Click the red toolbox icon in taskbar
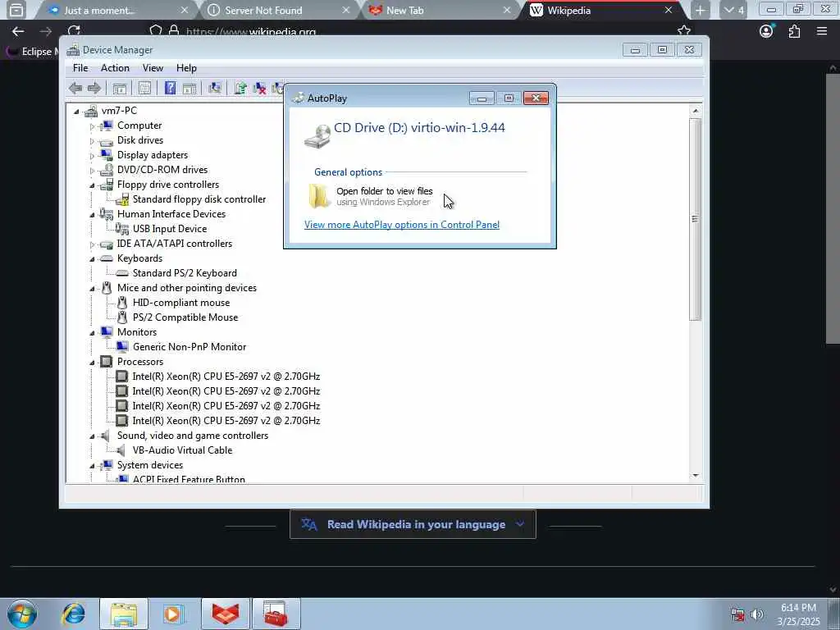This screenshot has height=630, width=840. pyautogui.click(x=276, y=614)
